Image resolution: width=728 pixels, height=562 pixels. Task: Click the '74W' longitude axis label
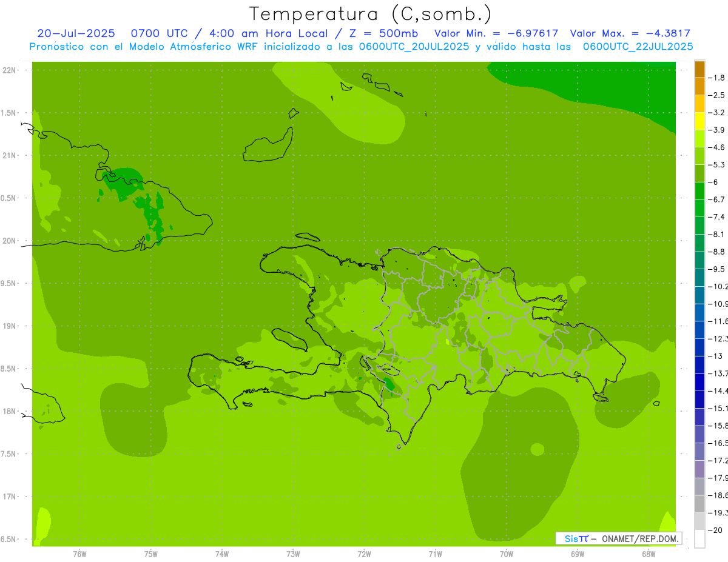[x=222, y=554]
